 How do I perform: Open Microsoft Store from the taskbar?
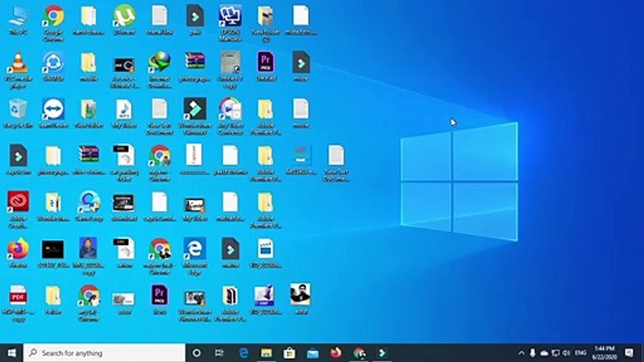pyautogui.click(x=289, y=353)
